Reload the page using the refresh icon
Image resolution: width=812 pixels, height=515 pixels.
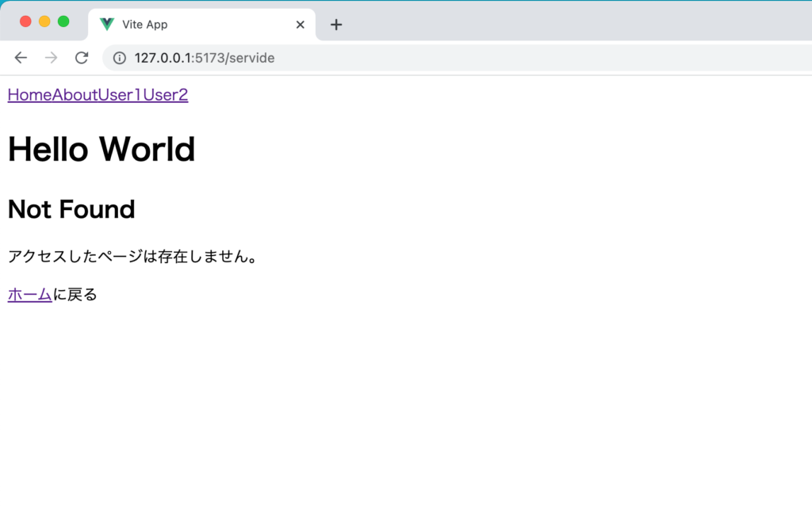tap(82, 57)
